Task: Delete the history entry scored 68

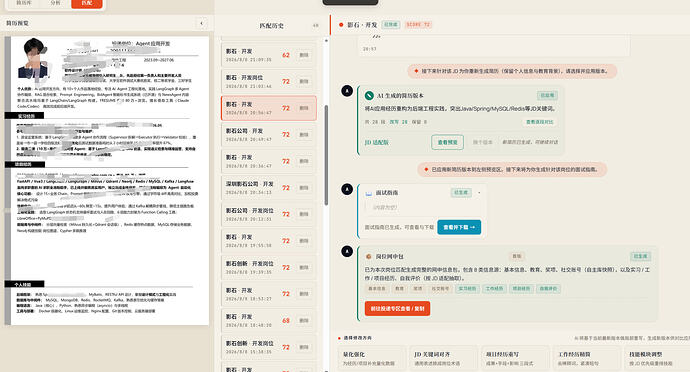Action: (x=304, y=320)
